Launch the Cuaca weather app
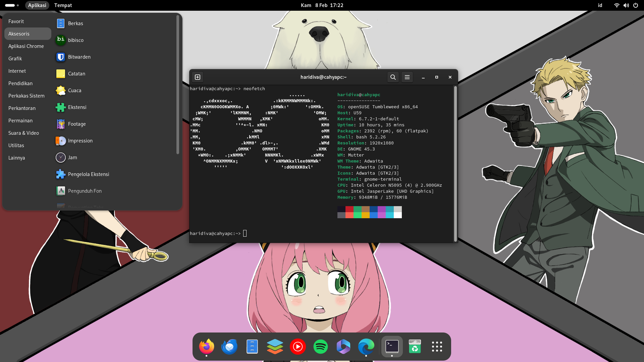 (74, 90)
